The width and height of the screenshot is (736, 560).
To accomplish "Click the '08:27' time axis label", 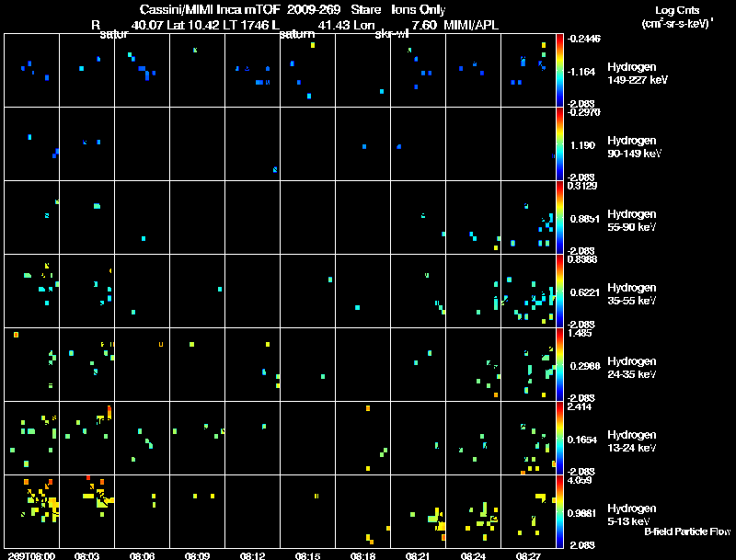I will [528, 555].
